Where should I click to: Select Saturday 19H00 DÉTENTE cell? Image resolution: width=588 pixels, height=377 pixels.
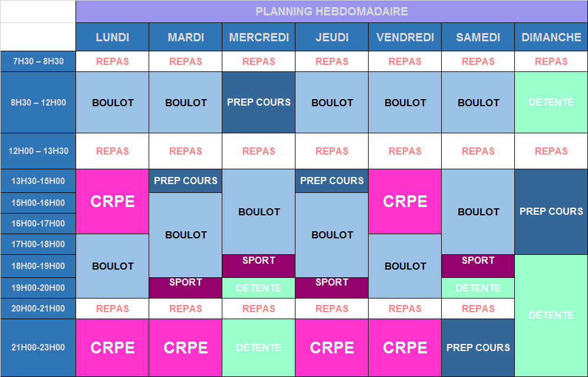[478, 288]
